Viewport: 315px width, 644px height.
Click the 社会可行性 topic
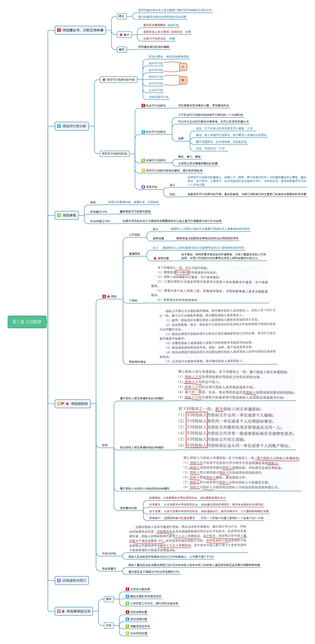[x=156, y=90]
